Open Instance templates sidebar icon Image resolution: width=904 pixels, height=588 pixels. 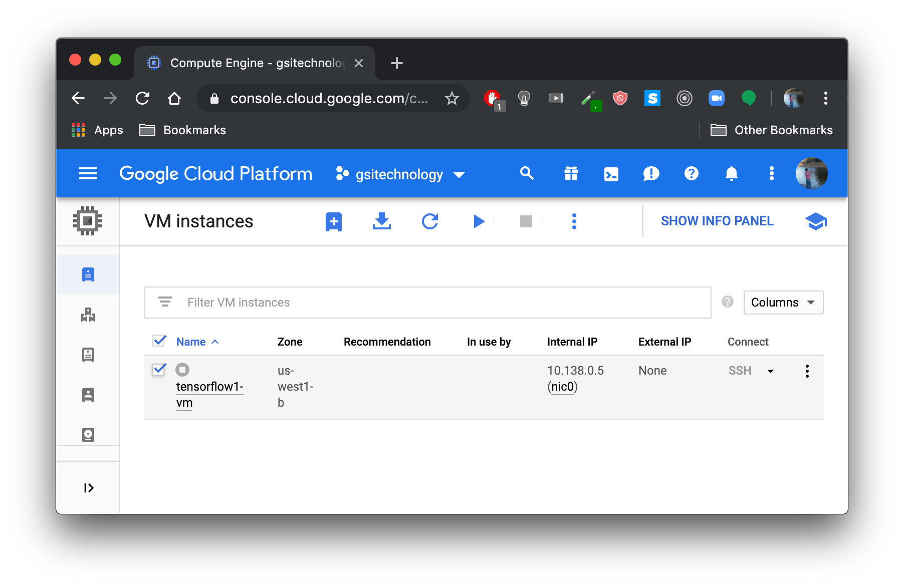[x=88, y=355]
